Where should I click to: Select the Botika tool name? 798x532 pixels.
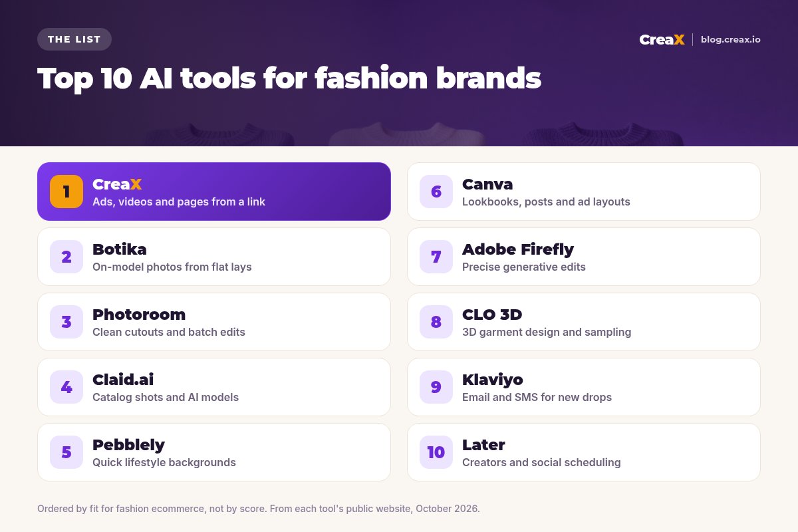click(120, 249)
